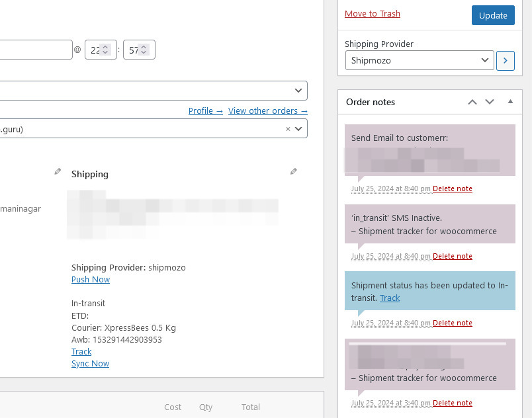Open customer Profile link
The height and width of the screenshot is (418, 532).
click(x=206, y=111)
